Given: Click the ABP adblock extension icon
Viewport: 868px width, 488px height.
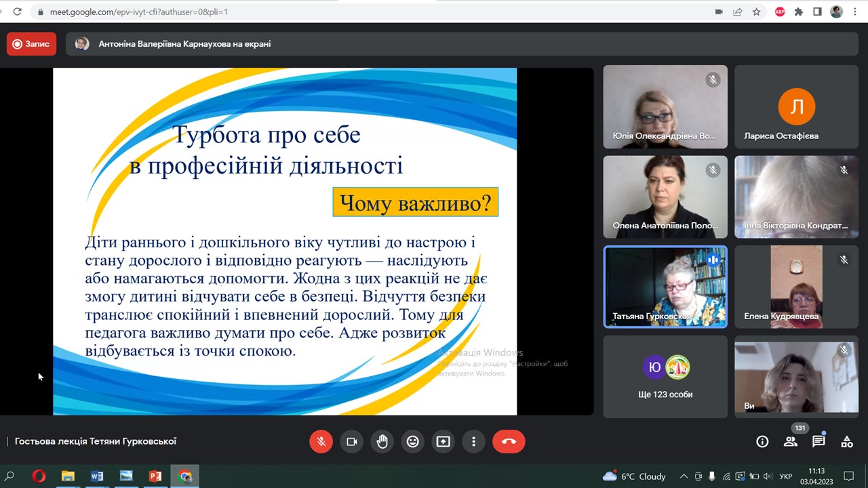Looking at the screenshot, I should [779, 12].
